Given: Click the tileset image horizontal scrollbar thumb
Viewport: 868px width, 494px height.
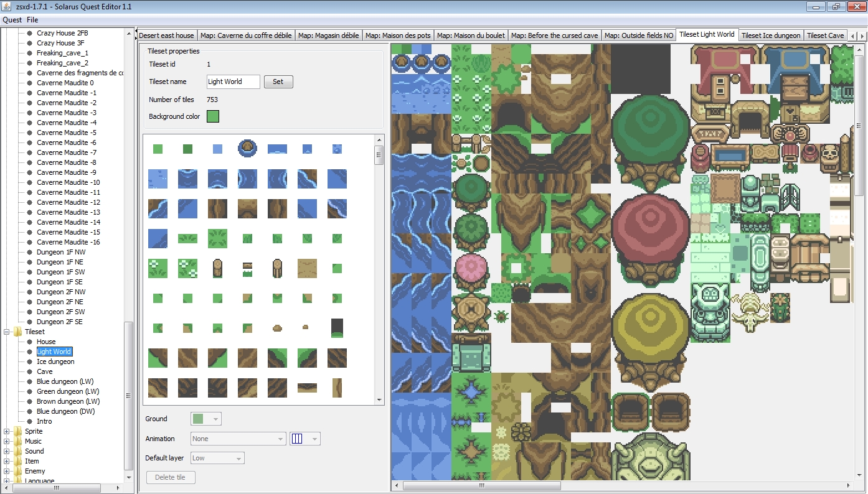Looking at the screenshot, I should (481, 485).
